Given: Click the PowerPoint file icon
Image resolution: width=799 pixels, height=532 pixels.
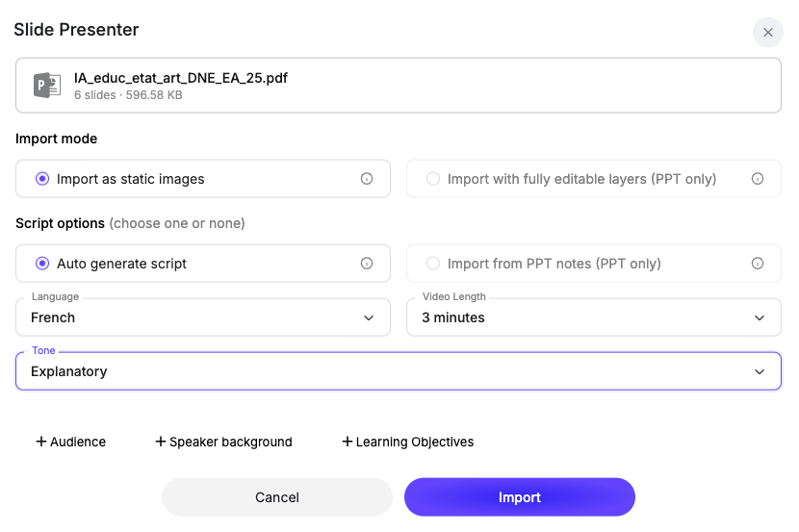Looking at the screenshot, I should pos(47,86).
